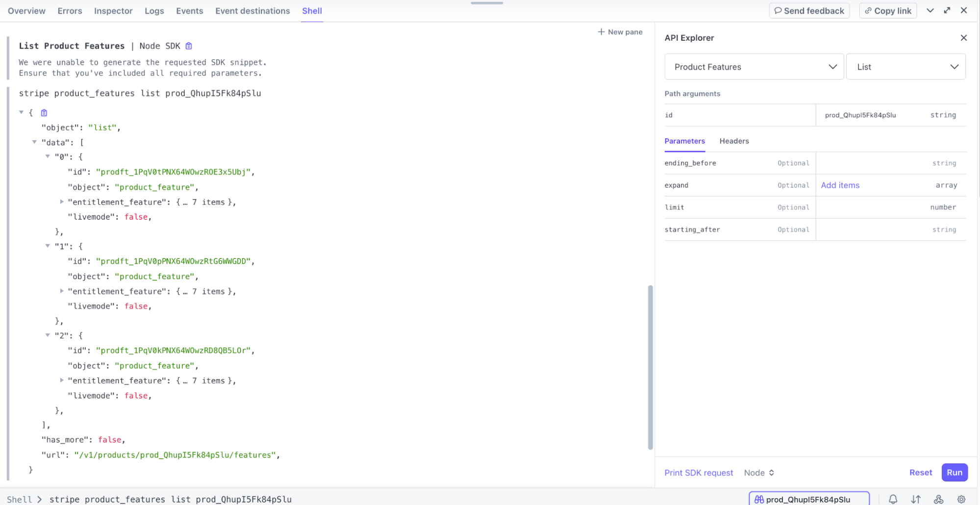Collapse the "data" array node
980x505 pixels.
pyautogui.click(x=34, y=142)
